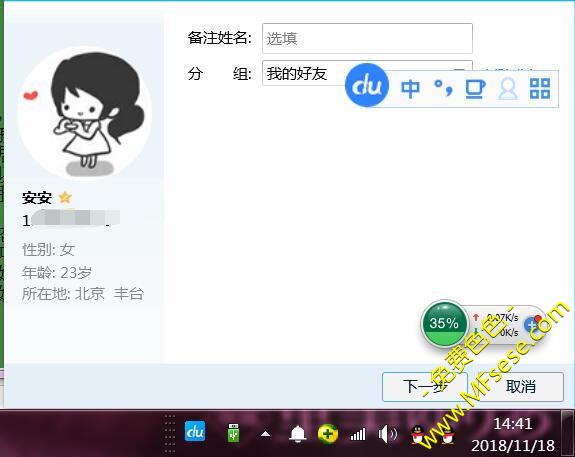Image resolution: width=575 pixels, height=457 pixels.
Task: Open the IME toolbox grid icon
Action: tap(540, 89)
